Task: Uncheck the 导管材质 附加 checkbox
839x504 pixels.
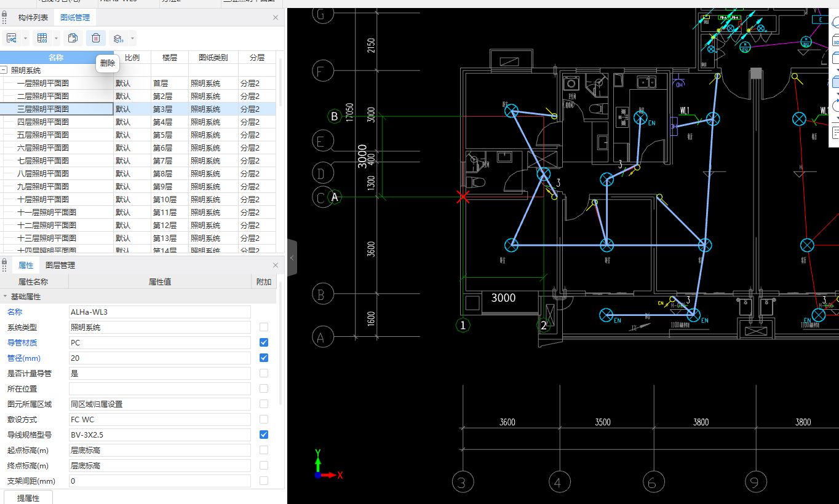Action: tap(264, 342)
